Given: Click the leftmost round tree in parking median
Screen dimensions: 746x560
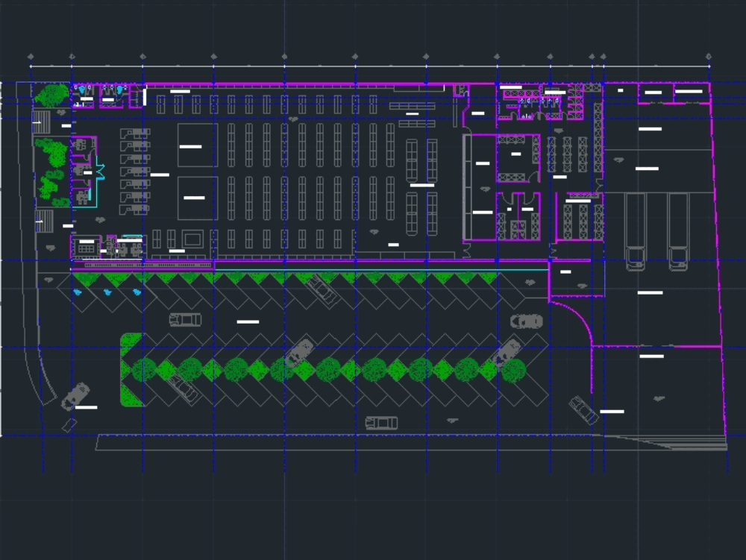Looking at the screenshot, I should point(145,368).
